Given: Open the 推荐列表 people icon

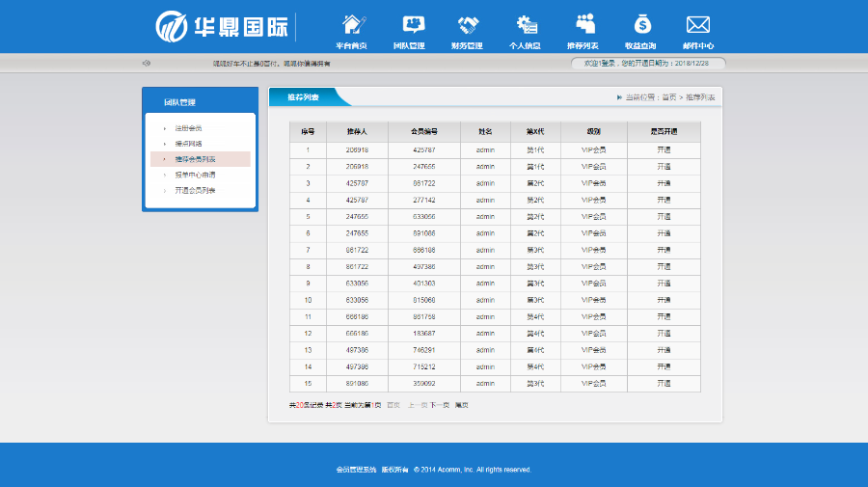Looking at the screenshot, I should coord(584,25).
